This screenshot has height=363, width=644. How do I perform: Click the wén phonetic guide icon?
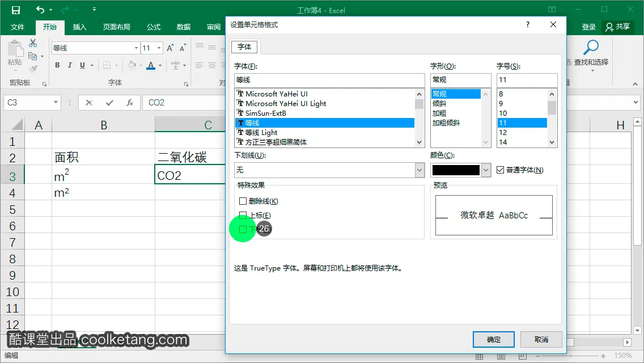(175, 65)
